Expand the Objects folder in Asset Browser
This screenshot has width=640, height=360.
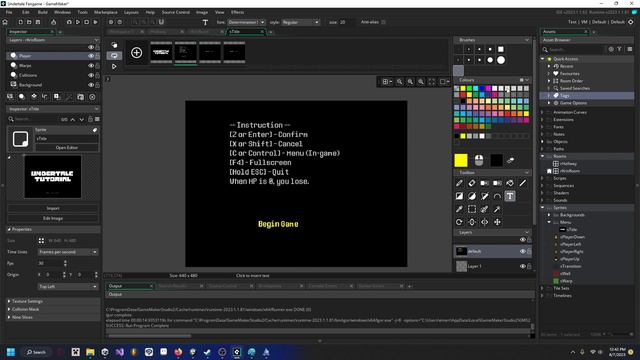pyautogui.click(x=543, y=142)
